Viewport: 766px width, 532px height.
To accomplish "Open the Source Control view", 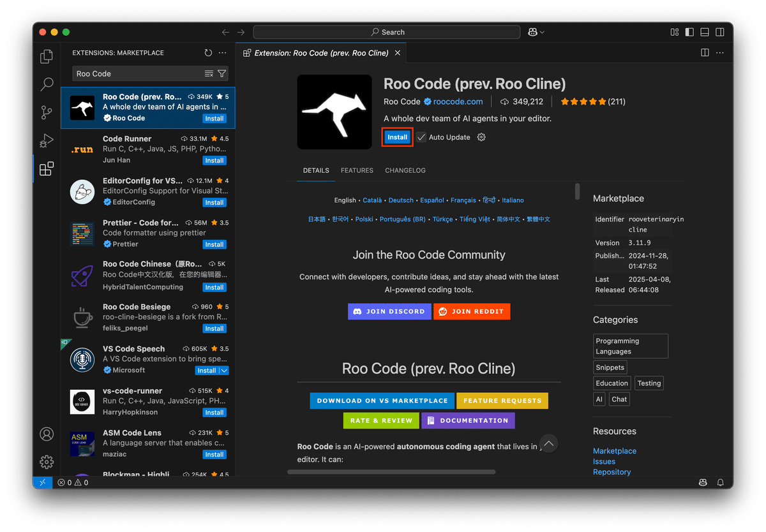I will [46, 112].
